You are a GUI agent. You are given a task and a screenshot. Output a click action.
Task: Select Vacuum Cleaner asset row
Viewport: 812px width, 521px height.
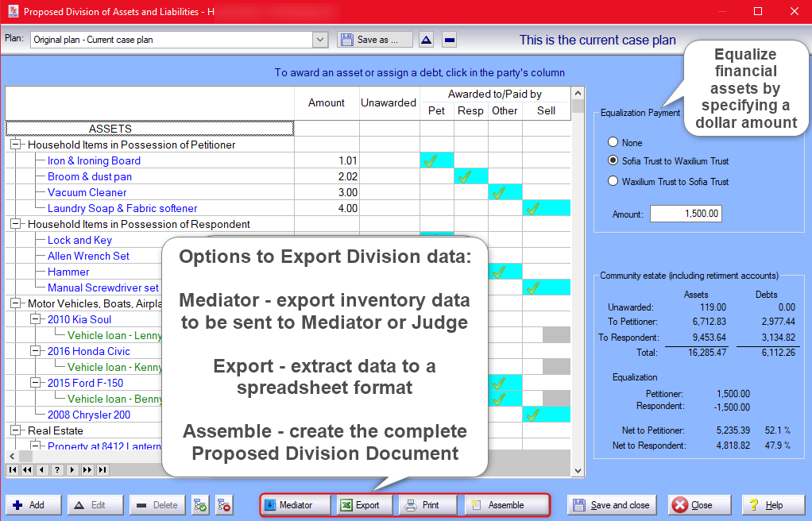87,193
